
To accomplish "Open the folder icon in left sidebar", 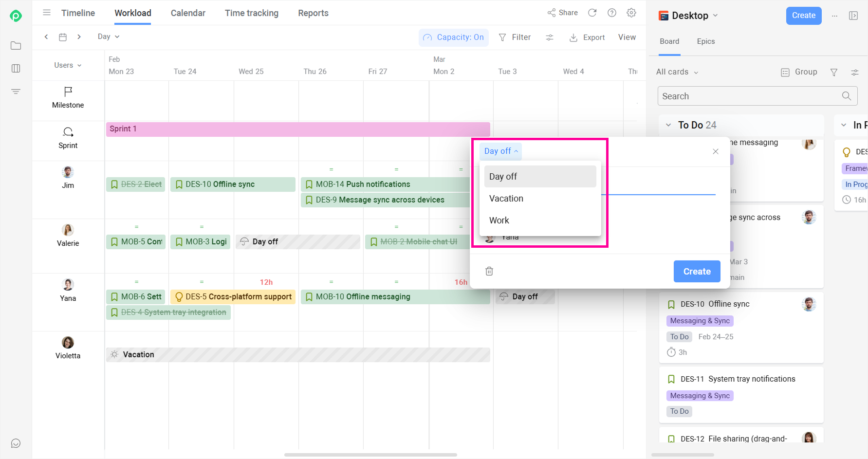I will (x=16, y=45).
